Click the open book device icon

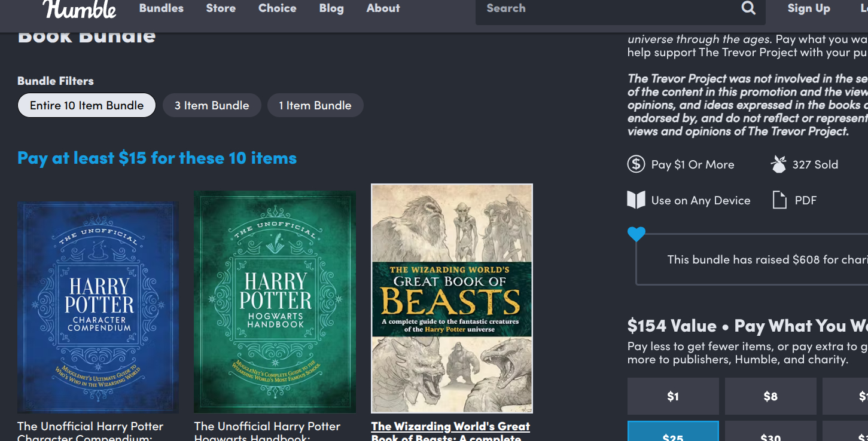click(636, 200)
